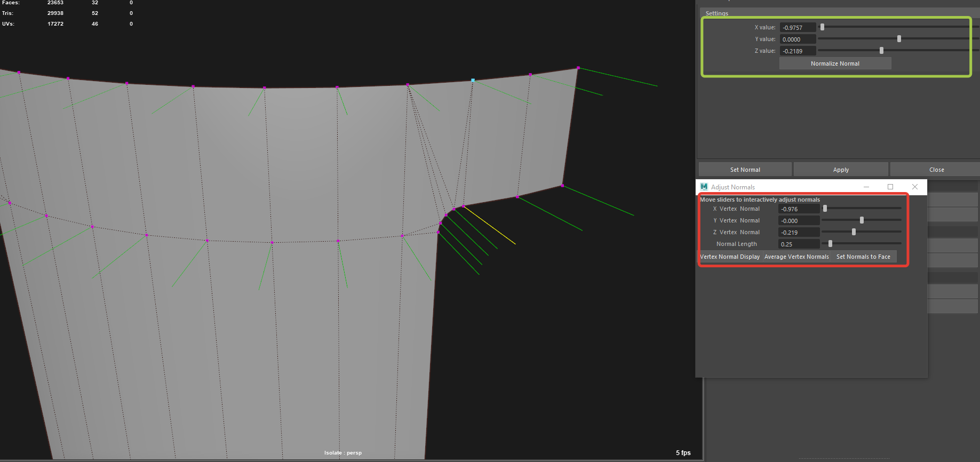Screen dimensions: 980x462
Task: Click the Z Vertex Normal slider handle
Action: (x=854, y=232)
